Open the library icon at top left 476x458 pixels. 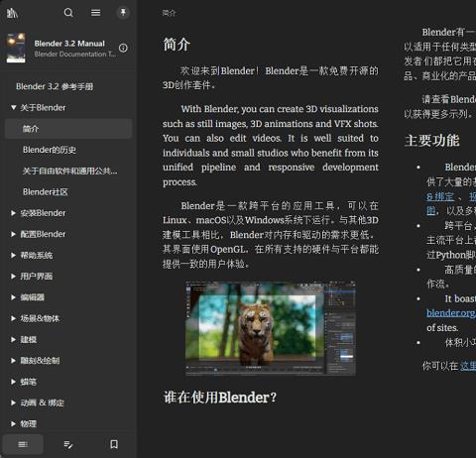pyautogui.click(x=12, y=13)
